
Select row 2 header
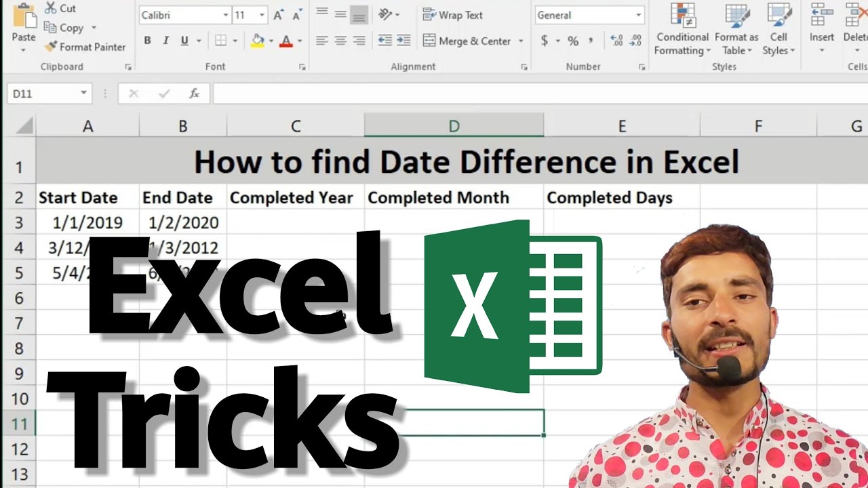(x=18, y=198)
